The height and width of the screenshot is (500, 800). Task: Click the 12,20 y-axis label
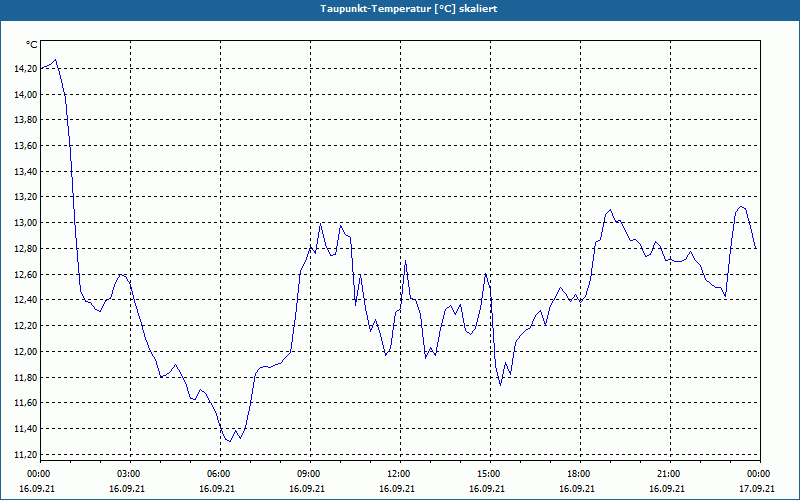click(26, 326)
